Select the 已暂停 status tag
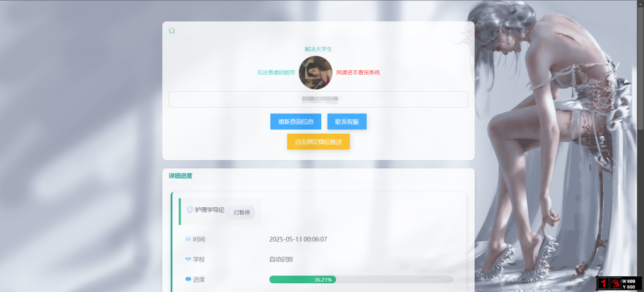644x292 pixels. point(241,212)
